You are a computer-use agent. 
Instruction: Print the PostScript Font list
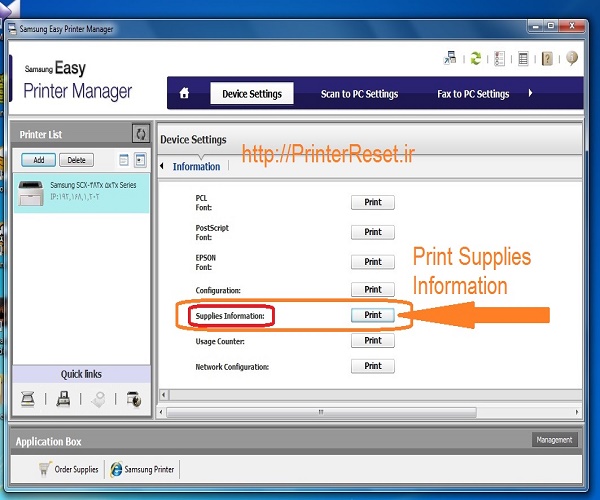[373, 232]
